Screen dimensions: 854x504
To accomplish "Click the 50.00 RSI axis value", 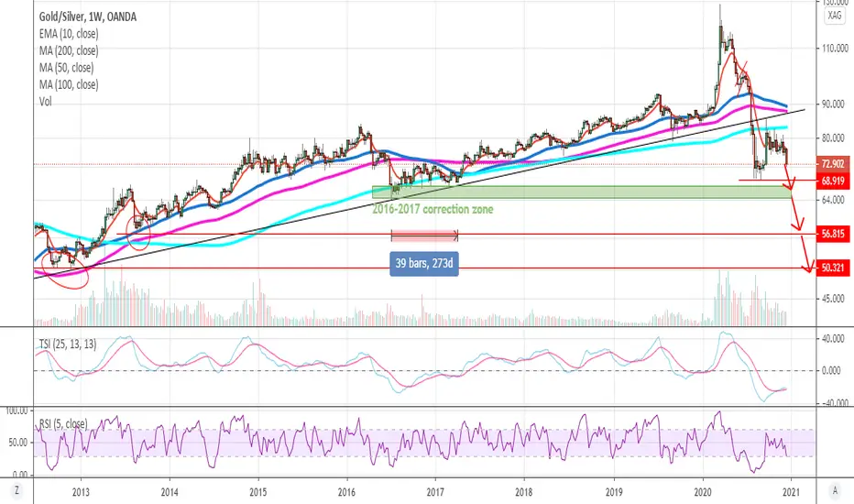I will (x=17, y=443).
